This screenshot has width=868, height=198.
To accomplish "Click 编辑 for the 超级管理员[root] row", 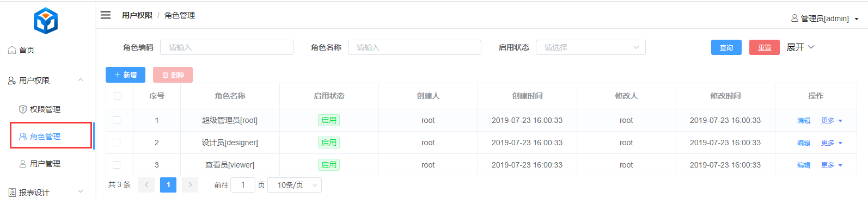I will pyautogui.click(x=804, y=121).
